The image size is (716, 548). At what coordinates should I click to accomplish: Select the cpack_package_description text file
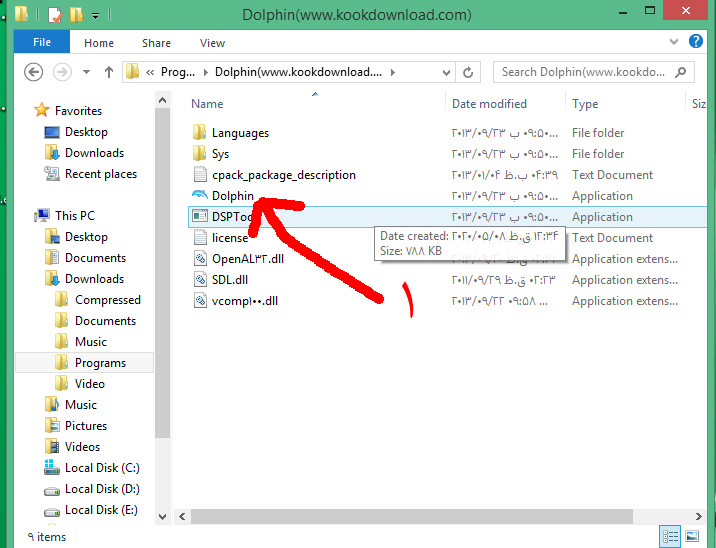(284, 175)
